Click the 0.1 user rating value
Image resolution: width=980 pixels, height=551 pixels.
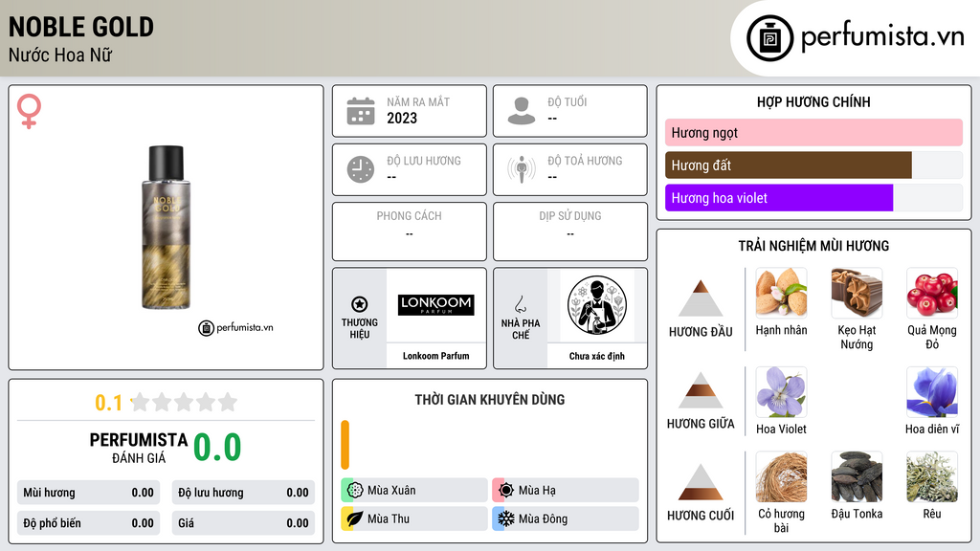[x=109, y=403]
